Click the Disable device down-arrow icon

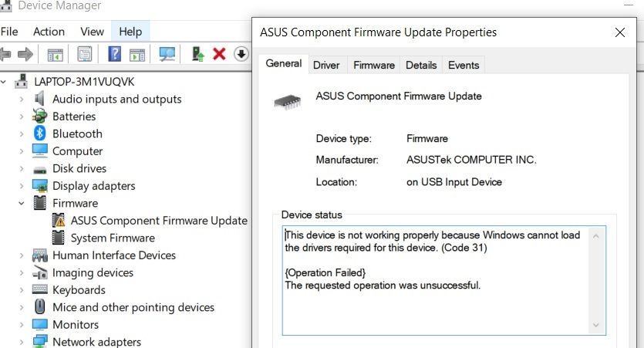pos(241,54)
